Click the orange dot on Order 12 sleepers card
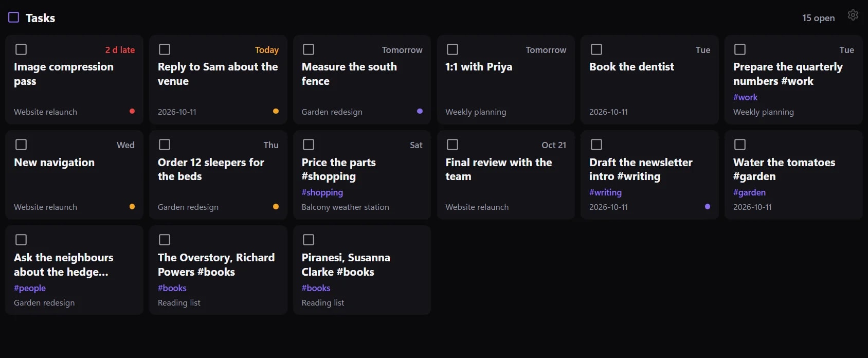This screenshot has height=358, width=868. [x=276, y=206]
